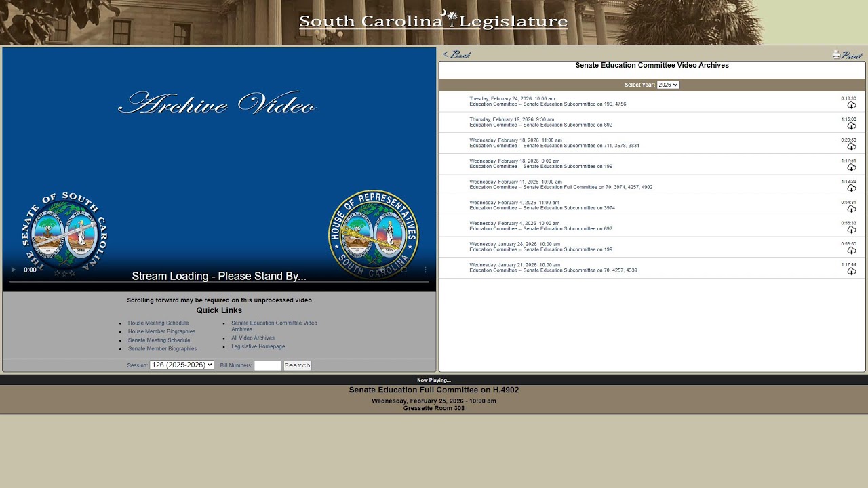Download the February 11 Full Committee video
Viewport: 868px width, 488px height.
coord(852,188)
